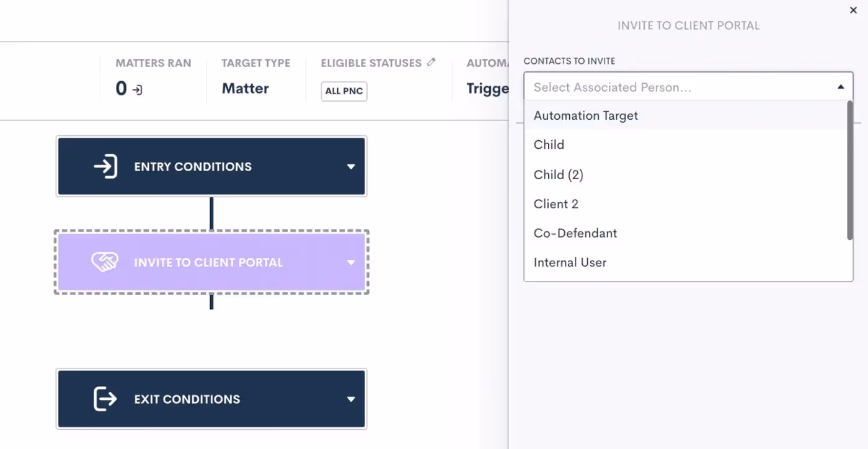Click the Matters Ran value 0
The width and height of the screenshot is (868, 449).
121,89
